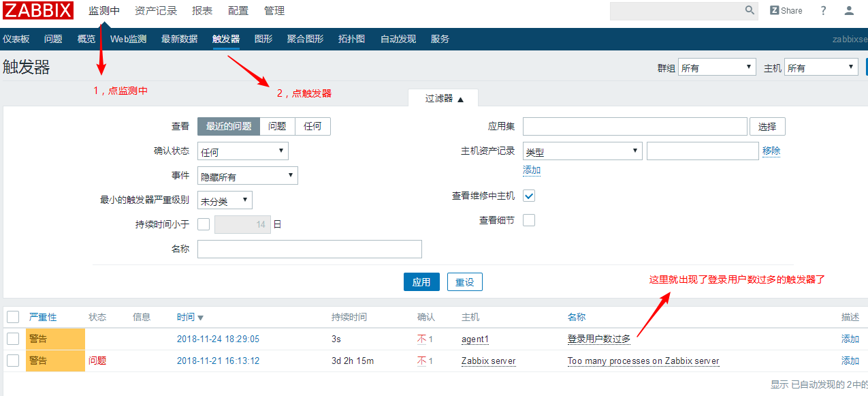
Task: Click the 应用 apply button
Action: (x=421, y=282)
